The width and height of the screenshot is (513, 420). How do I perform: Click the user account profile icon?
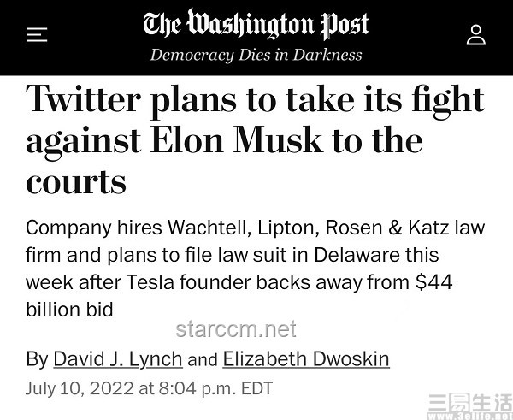(x=476, y=35)
